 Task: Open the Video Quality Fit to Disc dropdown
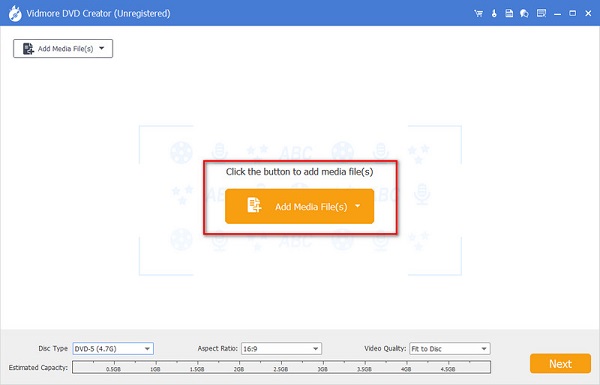pyautogui.click(x=450, y=349)
